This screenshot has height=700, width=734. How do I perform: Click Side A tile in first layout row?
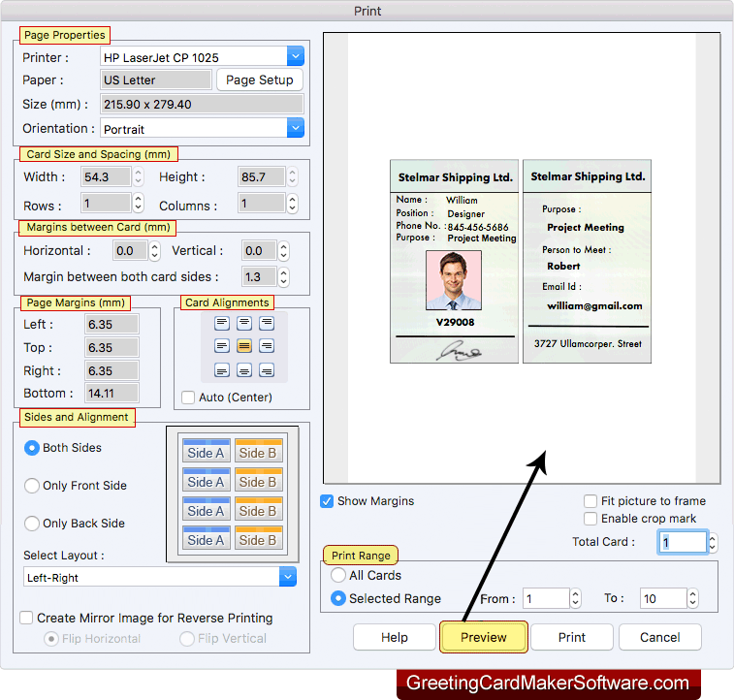(206, 451)
